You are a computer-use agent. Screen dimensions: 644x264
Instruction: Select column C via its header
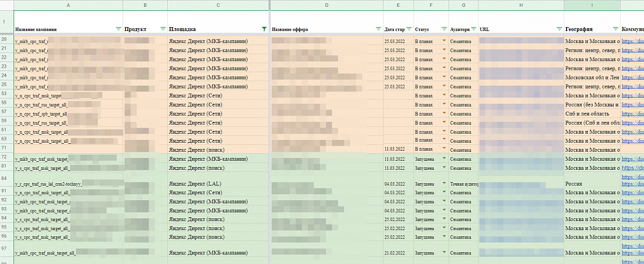coord(218,5)
